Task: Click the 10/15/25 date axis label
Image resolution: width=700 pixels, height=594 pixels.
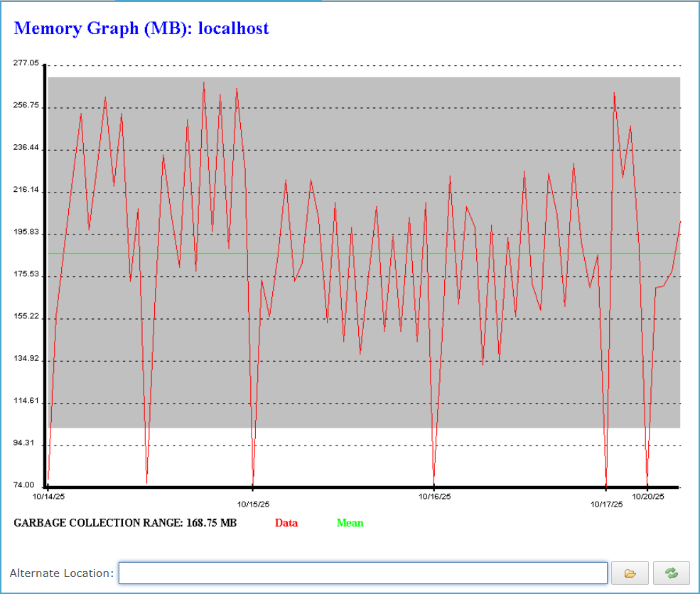Action: [x=254, y=504]
